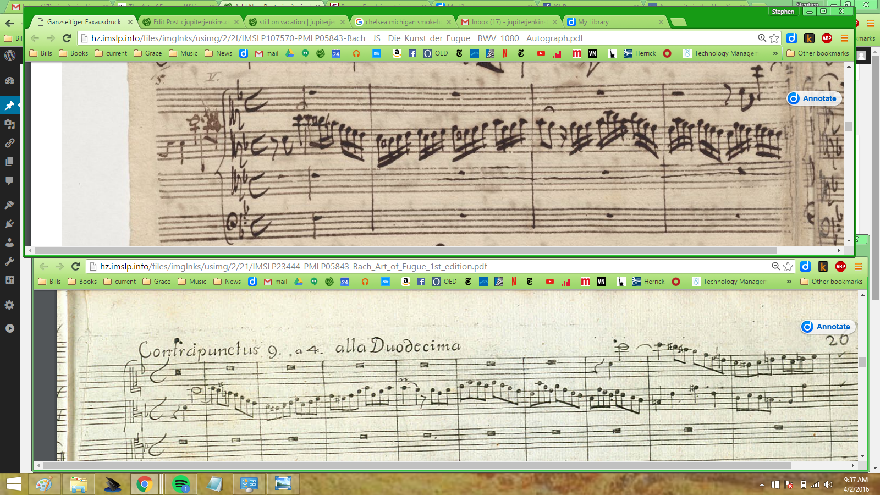Viewport: 884px width, 496px height.
Task: Open the zoom indicator in top window address bar
Action: [762, 38]
